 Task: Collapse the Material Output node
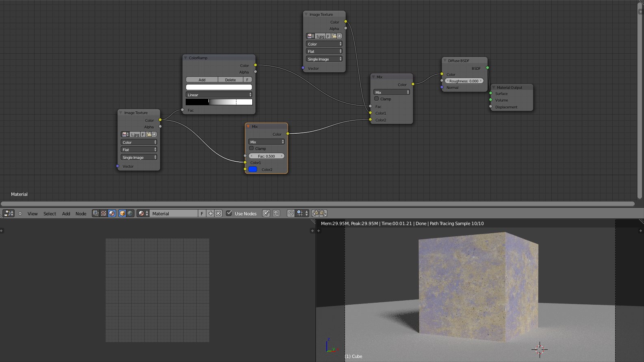click(x=493, y=87)
